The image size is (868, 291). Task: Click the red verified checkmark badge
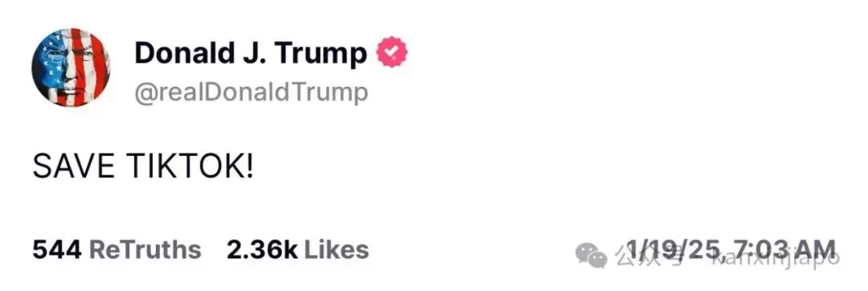392,52
